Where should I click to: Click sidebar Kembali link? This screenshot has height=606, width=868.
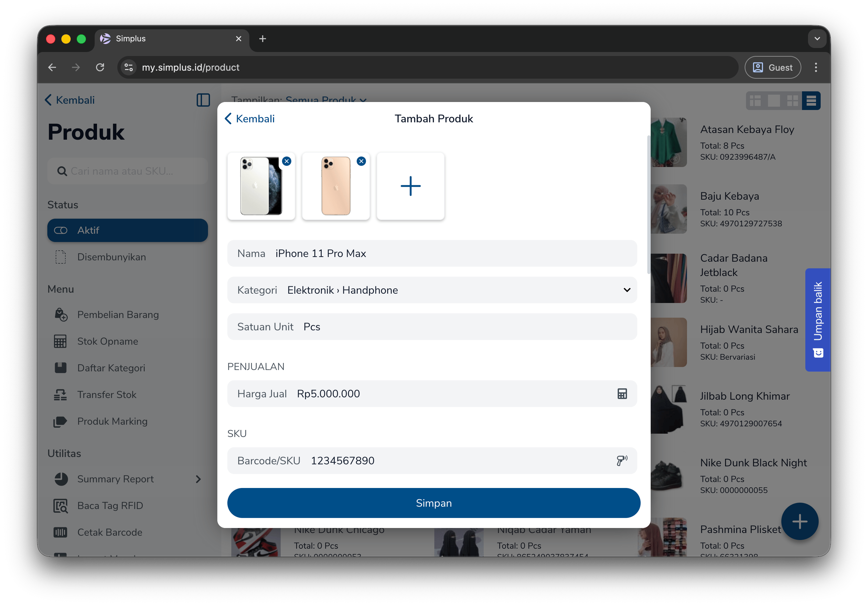coord(70,100)
